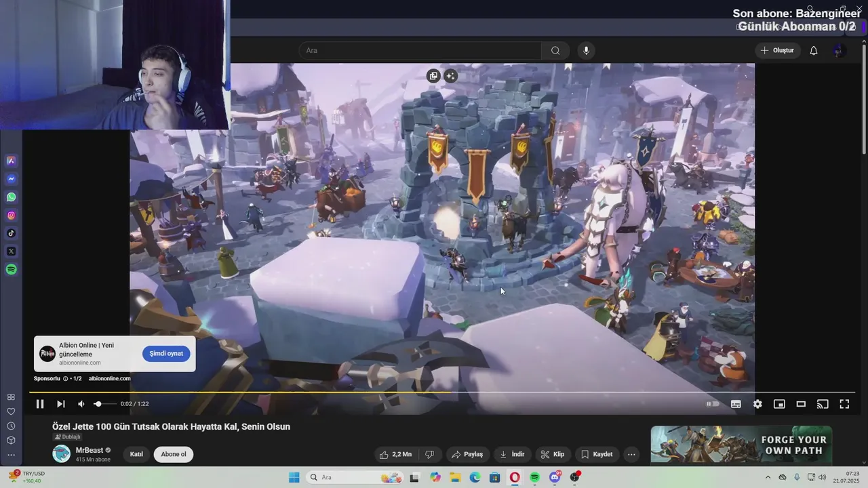Open the Oluştur create button
This screenshot has width=868, height=488.
coord(778,50)
